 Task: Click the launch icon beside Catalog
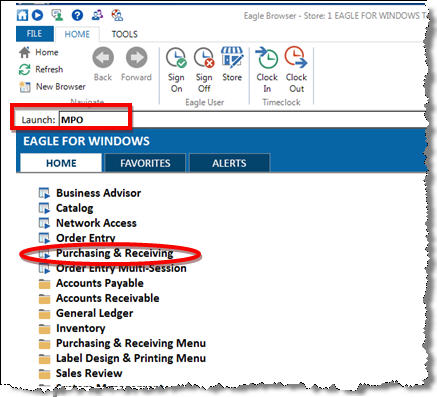click(44, 208)
